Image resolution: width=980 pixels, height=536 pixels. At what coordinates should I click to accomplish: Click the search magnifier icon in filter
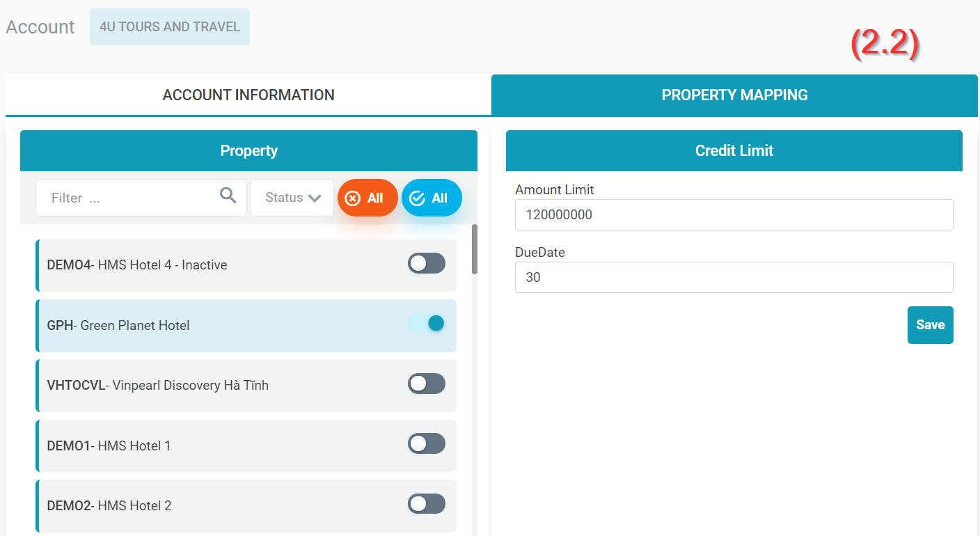pyautogui.click(x=228, y=196)
